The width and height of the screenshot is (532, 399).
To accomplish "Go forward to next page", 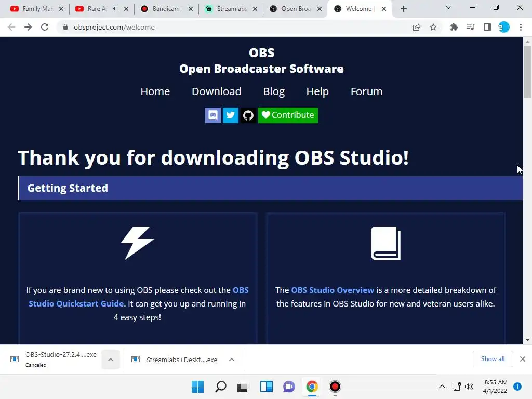I will click(28, 27).
